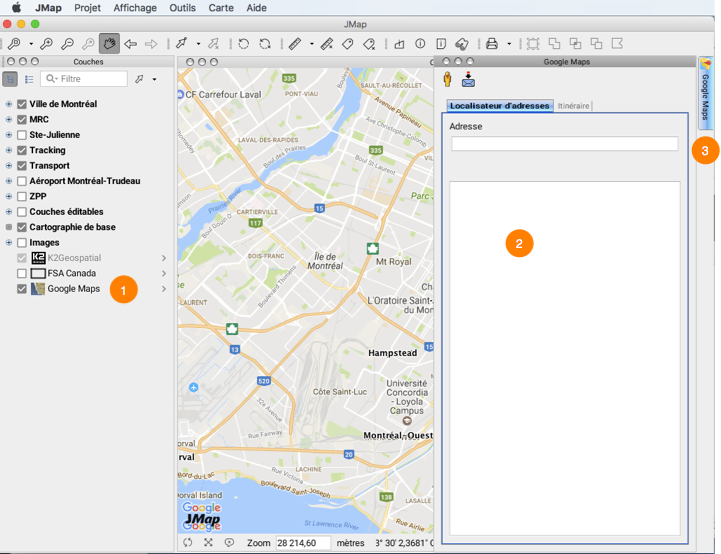Screen dimensions: 721x554
Task: Switch to the Itinéraire tab
Action: click(573, 106)
